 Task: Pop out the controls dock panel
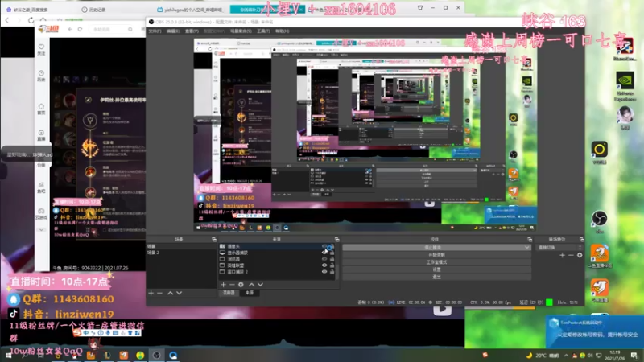pos(530,239)
